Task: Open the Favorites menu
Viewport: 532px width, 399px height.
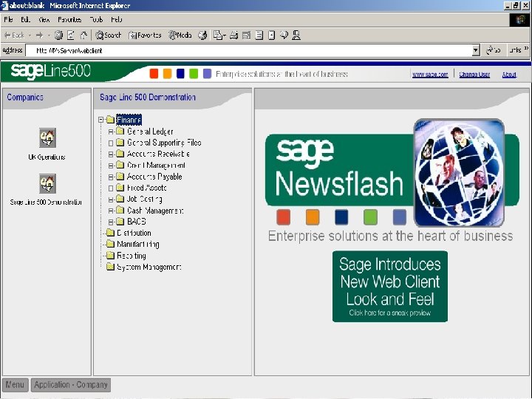Action: point(69,20)
